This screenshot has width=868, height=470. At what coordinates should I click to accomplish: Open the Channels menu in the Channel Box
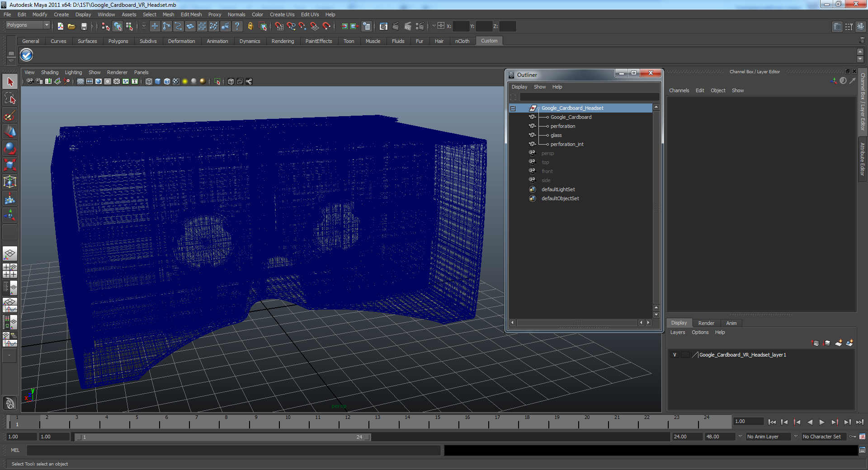[x=679, y=90]
